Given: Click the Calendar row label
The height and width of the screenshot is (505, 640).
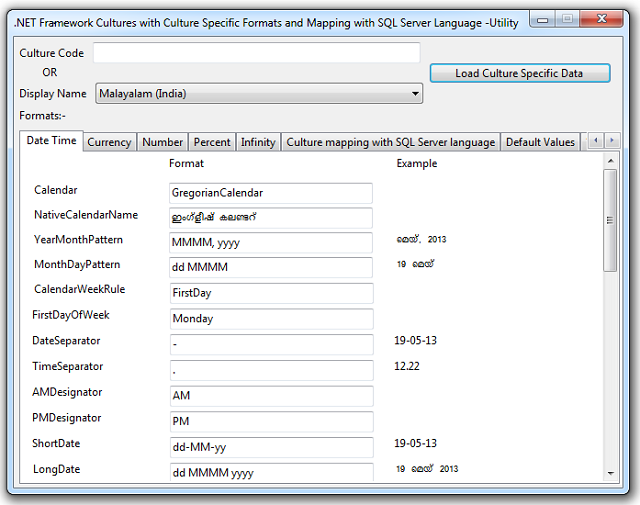Looking at the screenshot, I should pos(56,190).
